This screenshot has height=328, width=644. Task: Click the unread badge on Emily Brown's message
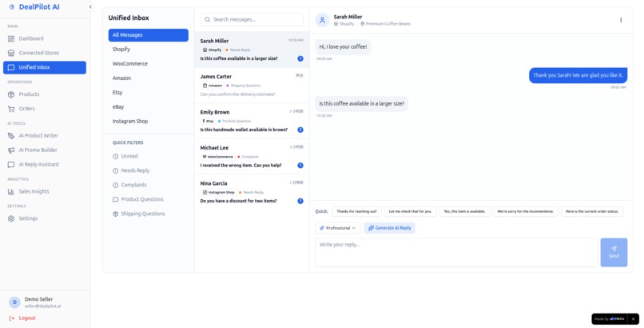click(300, 130)
